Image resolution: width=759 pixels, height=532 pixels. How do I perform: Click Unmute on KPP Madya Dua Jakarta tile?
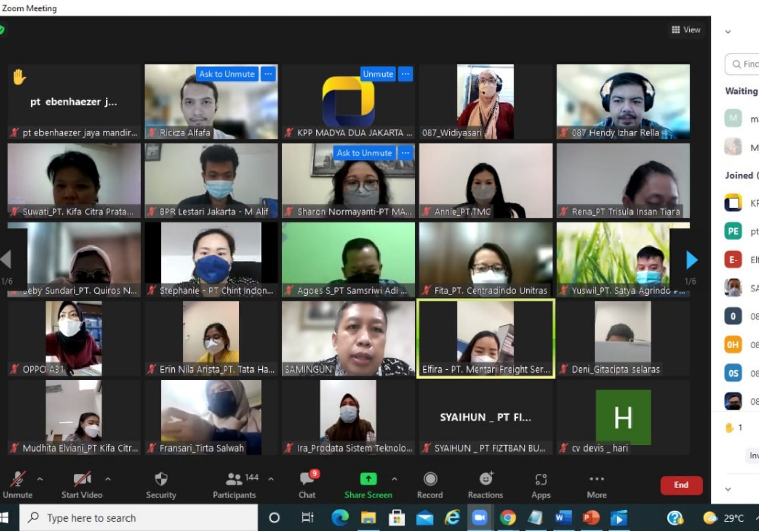tap(377, 74)
